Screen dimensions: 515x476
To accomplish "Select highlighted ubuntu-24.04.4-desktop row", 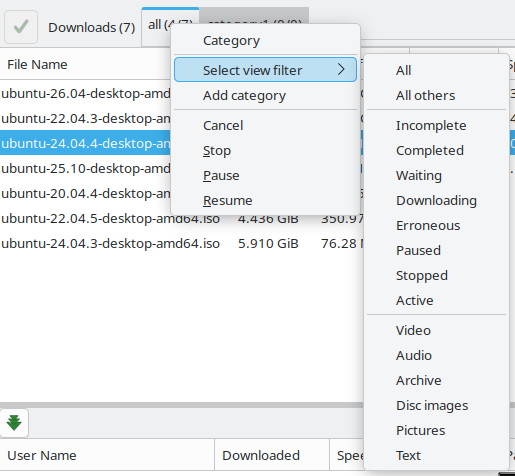I will [85, 144].
